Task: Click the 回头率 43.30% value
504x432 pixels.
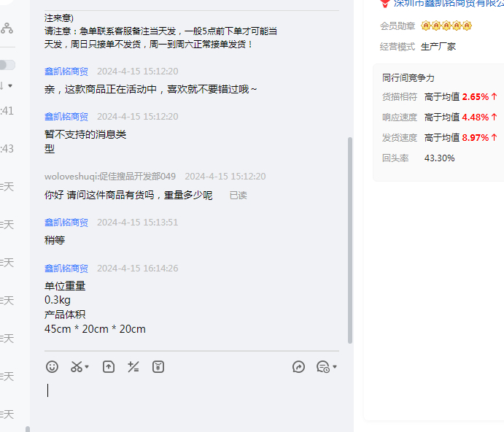Action: [439, 158]
